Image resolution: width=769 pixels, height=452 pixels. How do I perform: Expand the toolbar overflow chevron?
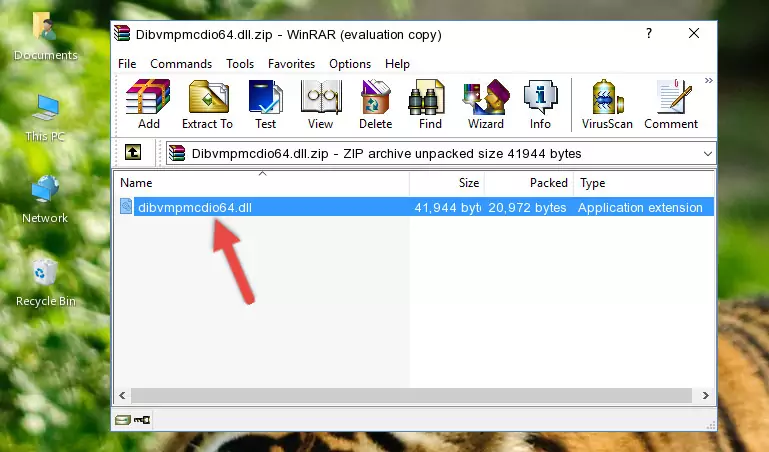pos(709,81)
